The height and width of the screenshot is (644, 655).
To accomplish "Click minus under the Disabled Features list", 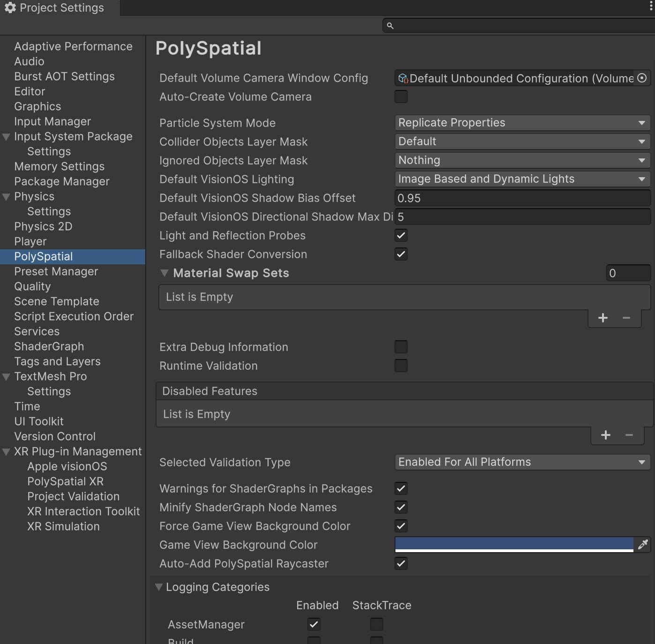I will pyautogui.click(x=629, y=435).
